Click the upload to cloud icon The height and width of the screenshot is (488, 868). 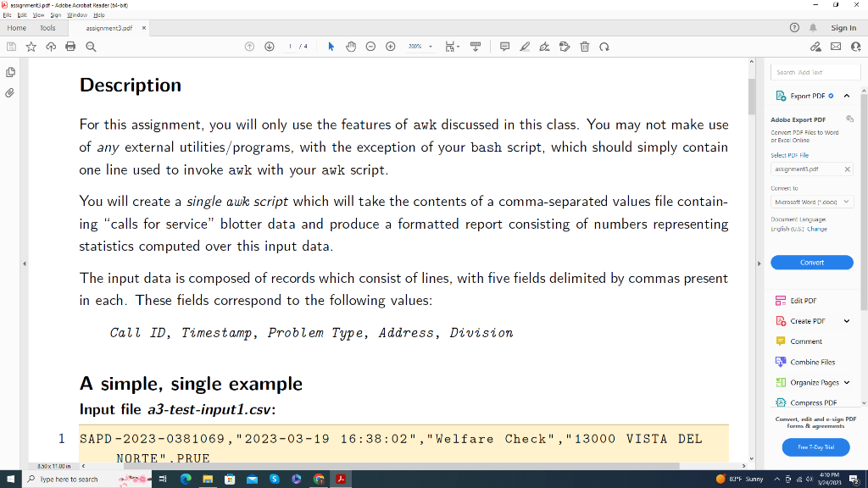click(51, 47)
